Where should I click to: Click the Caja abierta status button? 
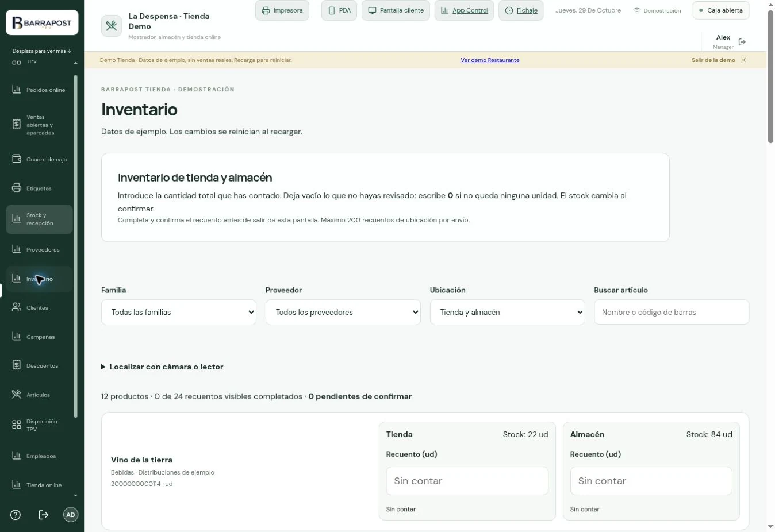[721, 10]
